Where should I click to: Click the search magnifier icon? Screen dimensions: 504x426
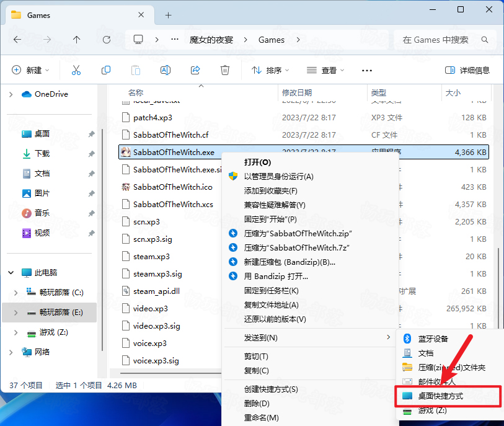click(x=485, y=40)
